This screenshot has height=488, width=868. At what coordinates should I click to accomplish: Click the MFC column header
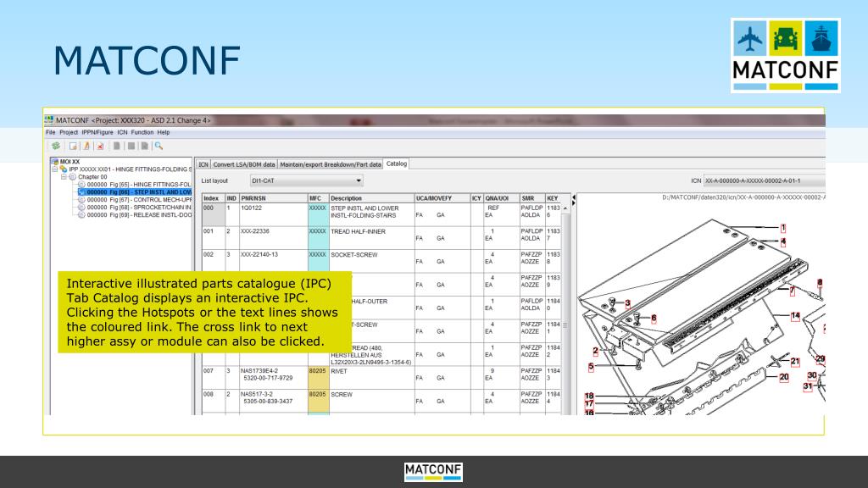pyautogui.click(x=319, y=198)
